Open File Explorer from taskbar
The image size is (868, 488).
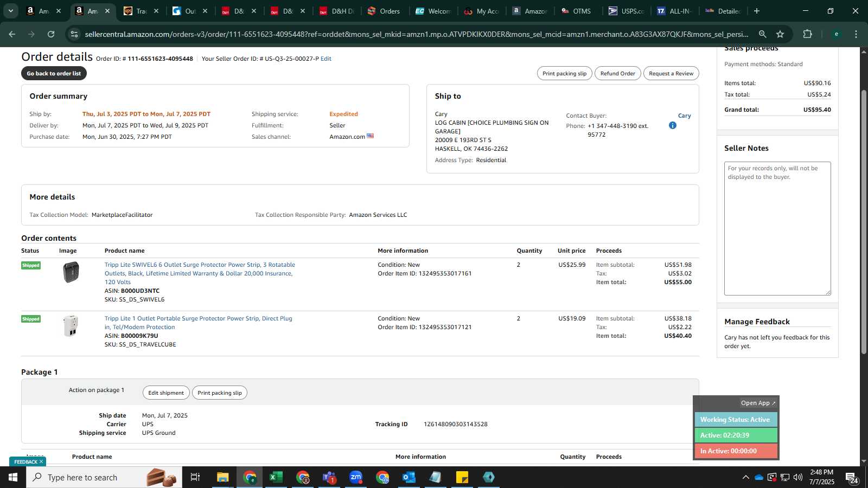click(x=222, y=477)
